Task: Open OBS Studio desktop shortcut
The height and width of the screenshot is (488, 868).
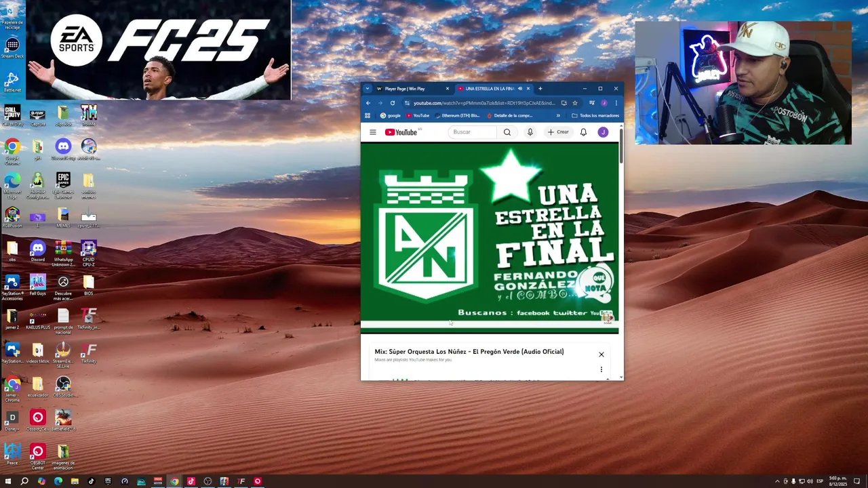Action: point(63,387)
